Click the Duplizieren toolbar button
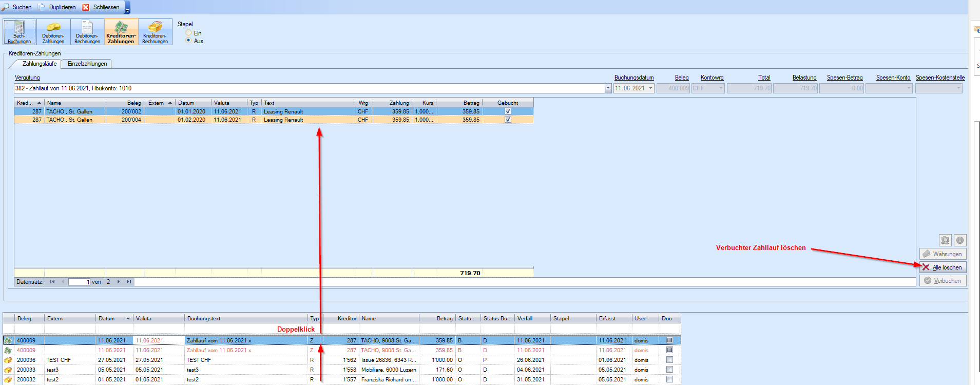 56,7
